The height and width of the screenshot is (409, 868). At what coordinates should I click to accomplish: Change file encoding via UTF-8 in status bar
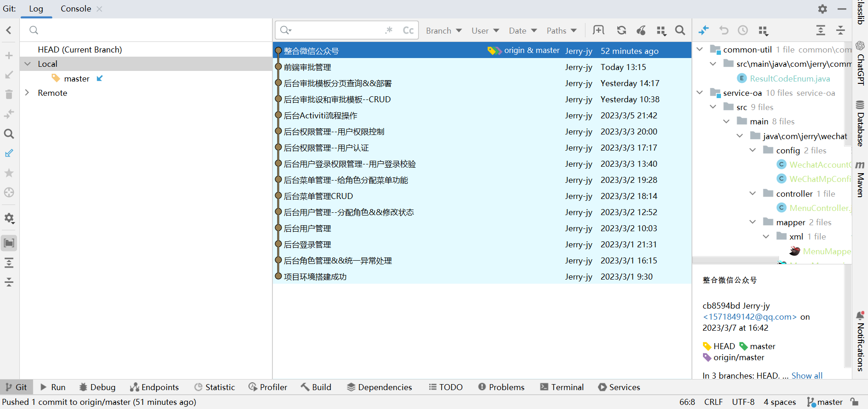(x=743, y=402)
